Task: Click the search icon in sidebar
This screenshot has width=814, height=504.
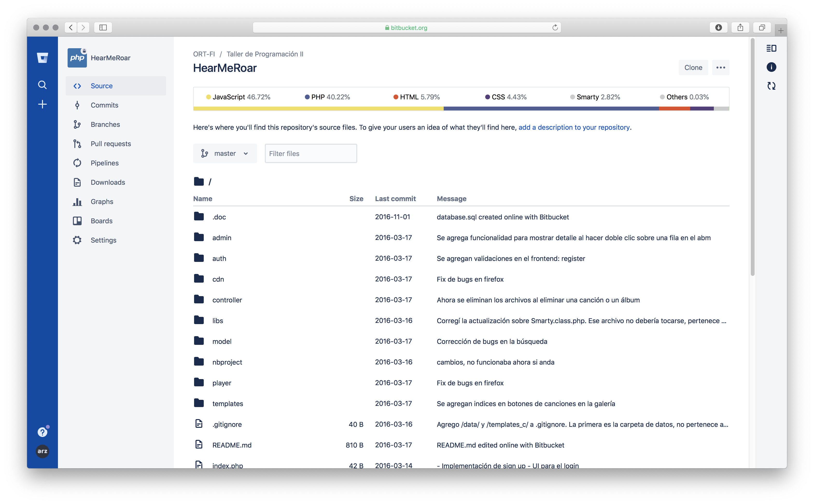Action: (43, 85)
